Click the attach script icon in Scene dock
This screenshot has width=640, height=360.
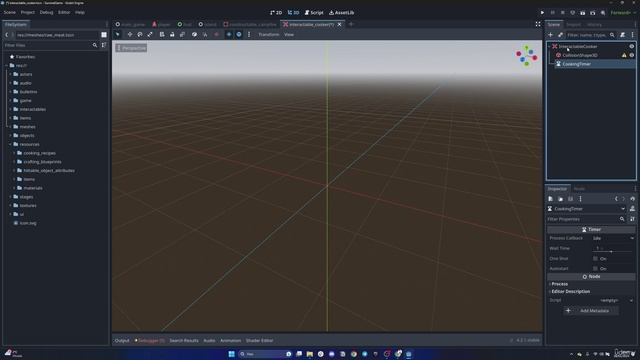[622, 35]
